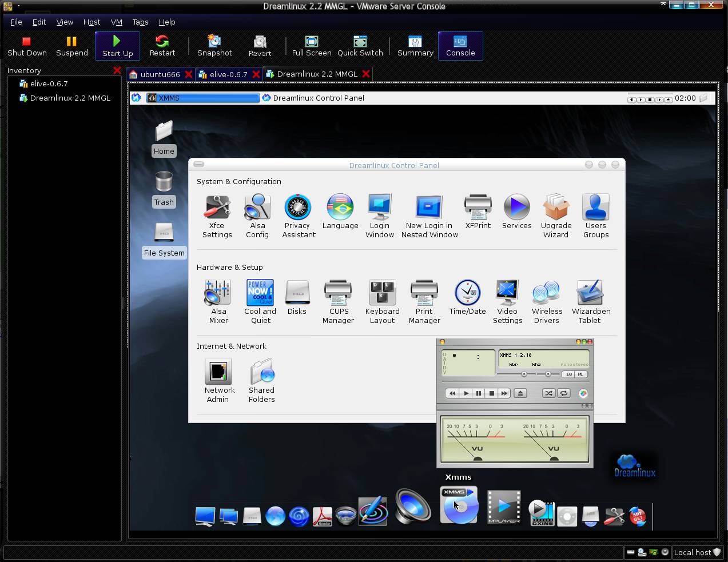This screenshot has height=562, width=728.
Task: Open the Edit menu
Action: [39, 22]
